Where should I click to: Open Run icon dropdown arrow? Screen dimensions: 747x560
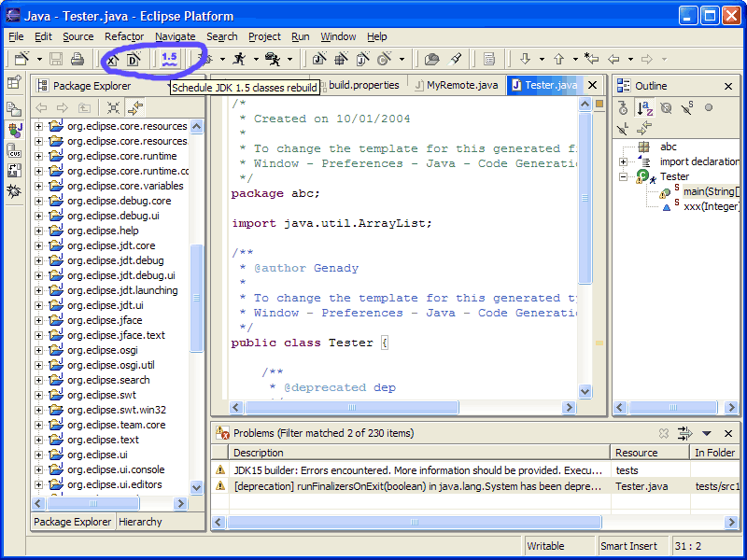click(x=256, y=60)
